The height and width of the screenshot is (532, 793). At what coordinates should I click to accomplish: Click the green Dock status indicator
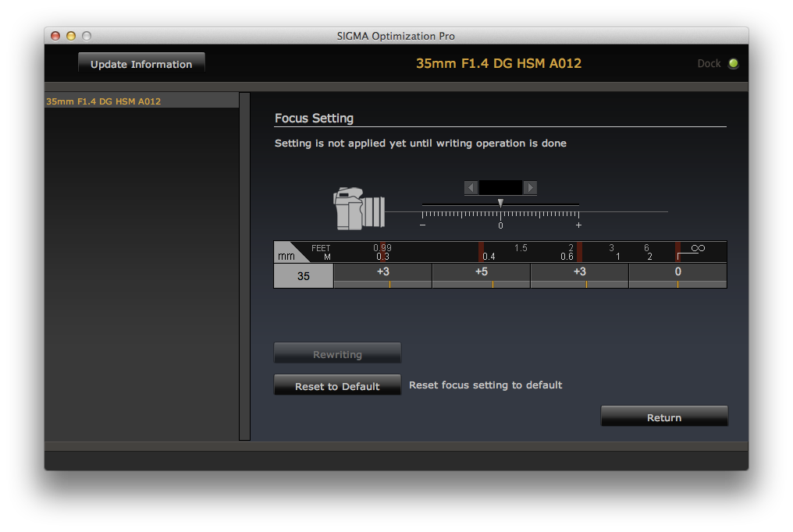[x=733, y=64]
